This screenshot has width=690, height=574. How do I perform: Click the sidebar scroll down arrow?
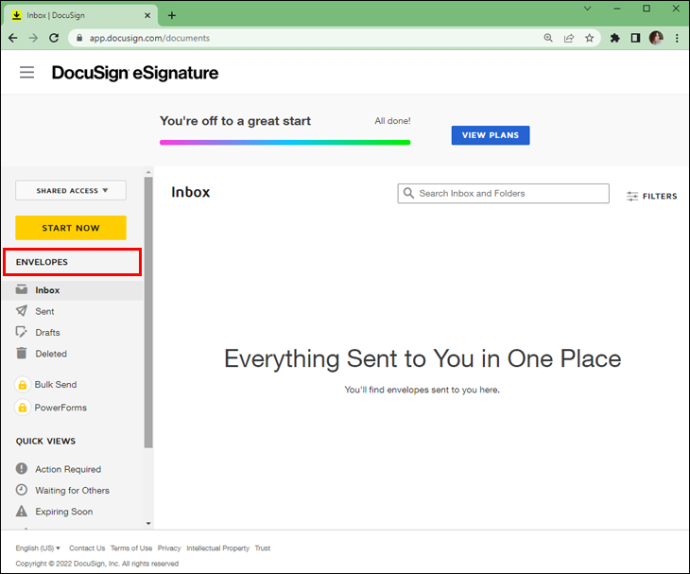coord(148,523)
